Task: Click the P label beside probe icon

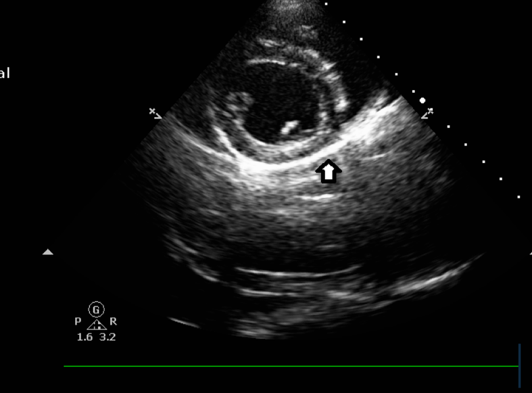Action: coord(78,321)
